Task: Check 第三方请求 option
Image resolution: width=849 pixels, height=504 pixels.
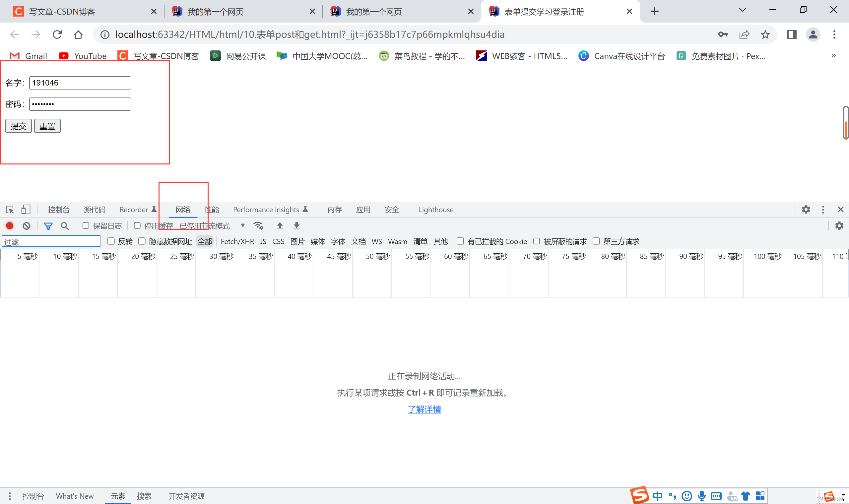Action: 596,241
